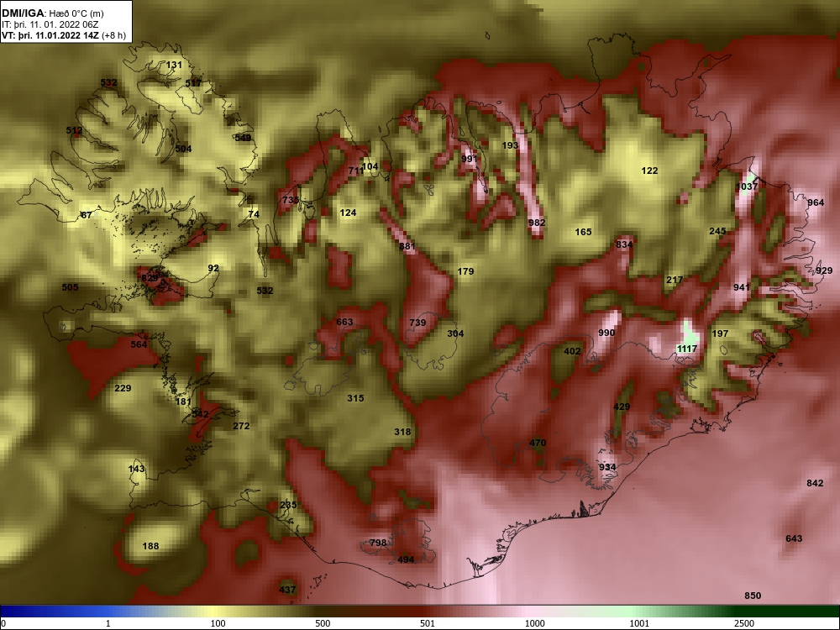Click the 124 value on the map
Viewport: 840px width, 630px height.
click(x=349, y=213)
